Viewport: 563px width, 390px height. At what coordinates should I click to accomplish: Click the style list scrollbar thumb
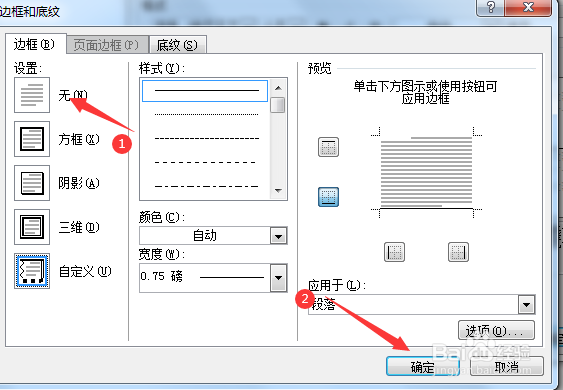pyautogui.click(x=278, y=105)
